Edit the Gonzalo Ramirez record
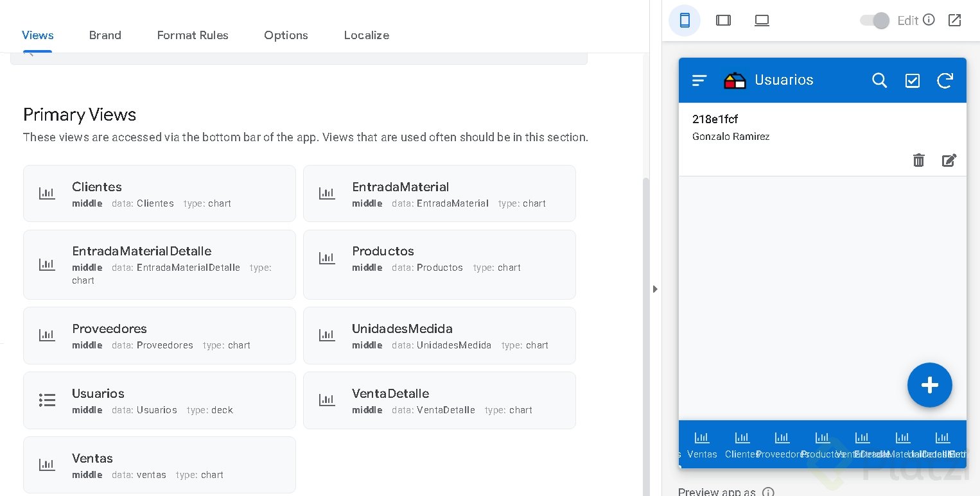 coord(949,160)
